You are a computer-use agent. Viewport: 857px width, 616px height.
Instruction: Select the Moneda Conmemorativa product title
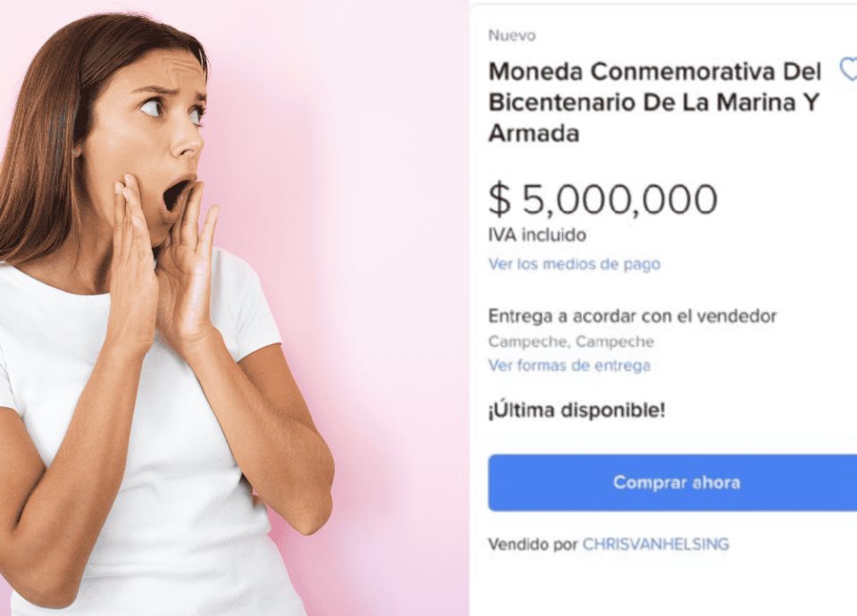click(654, 102)
